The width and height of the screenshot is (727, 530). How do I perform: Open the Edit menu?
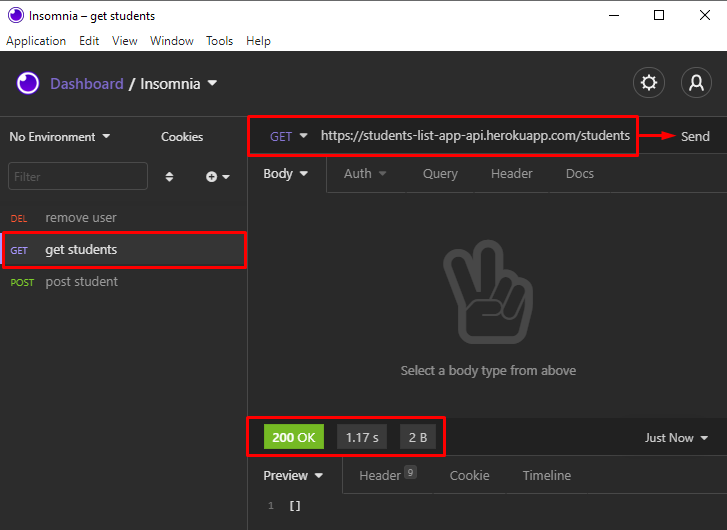tap(89, 41)
